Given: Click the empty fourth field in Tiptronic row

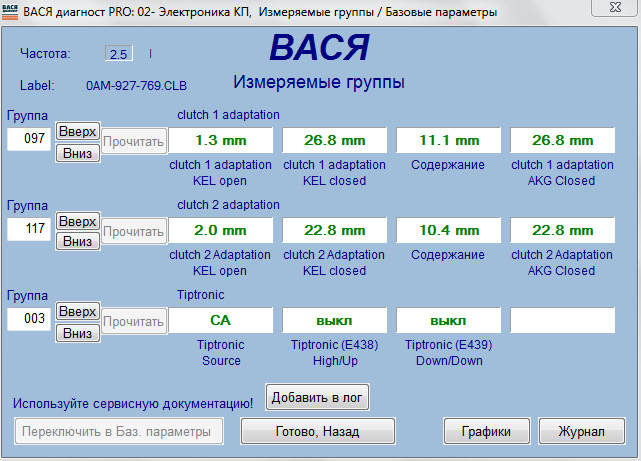Looking at the screenshot, I should click(563, 320).
